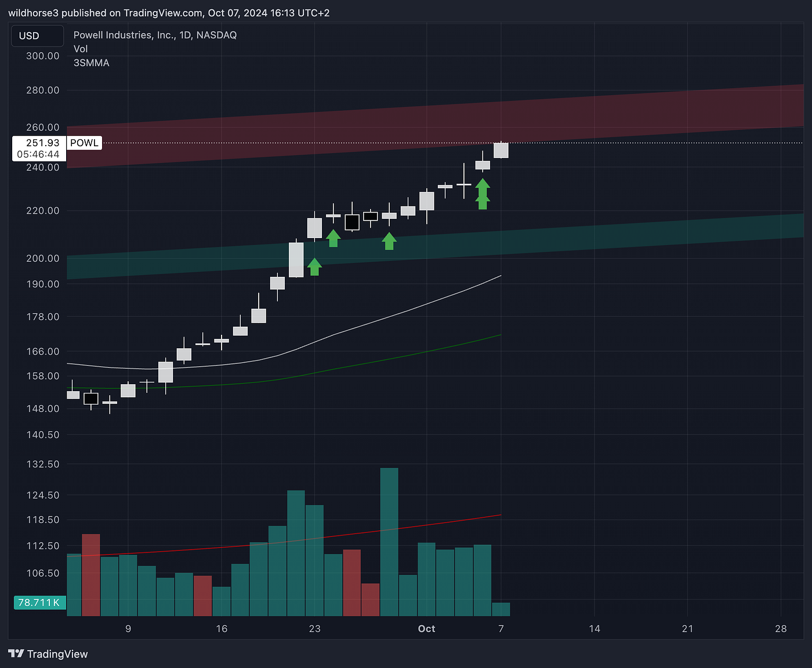Click the 3SMMA indicator label
Viewport: 812px width, 668px height.
(91, 63)
